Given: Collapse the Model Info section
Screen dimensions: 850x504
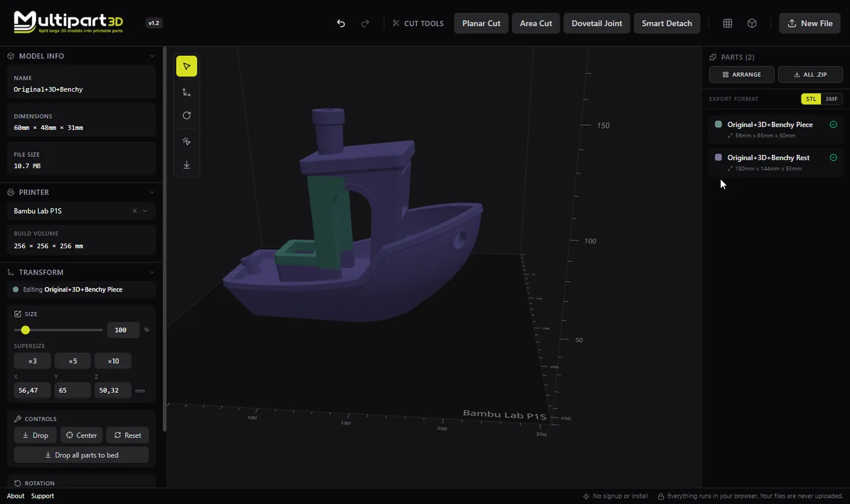Looking at the screenshot, I should click(x=152, y=56).
